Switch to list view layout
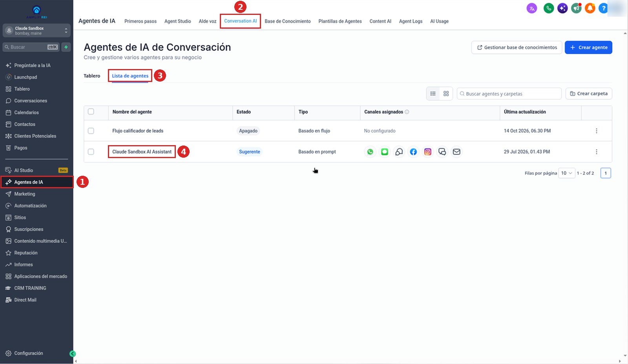Screen dimensions: 628x364 [x=433, y=94]
